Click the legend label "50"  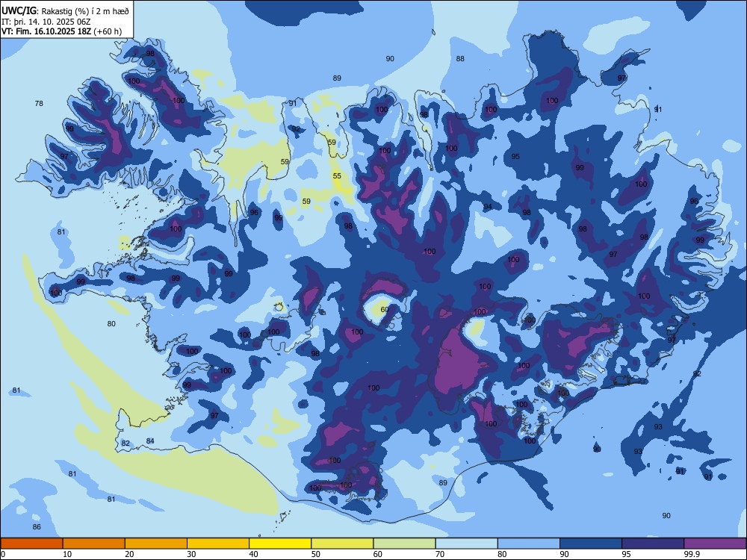(x=316, y=554)
